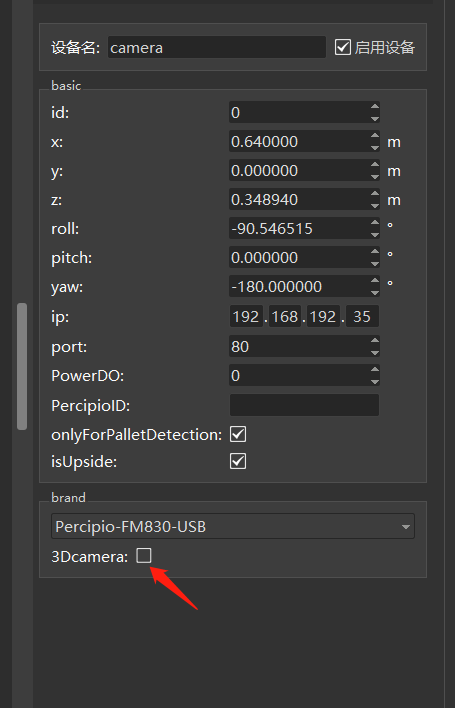Screen dimensions: 455x708
Task: Toggle the onlyForPalletDetection checkbox
Action: click(238, 434)
